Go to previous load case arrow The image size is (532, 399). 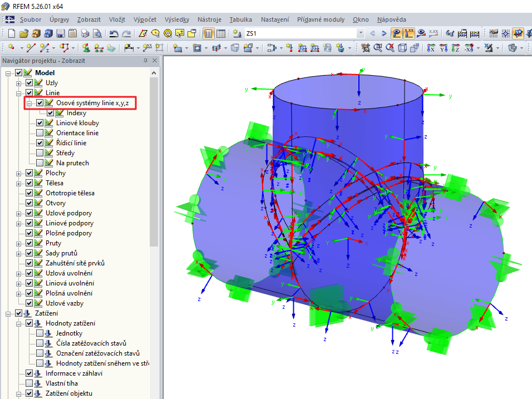[x=372, y=33]
